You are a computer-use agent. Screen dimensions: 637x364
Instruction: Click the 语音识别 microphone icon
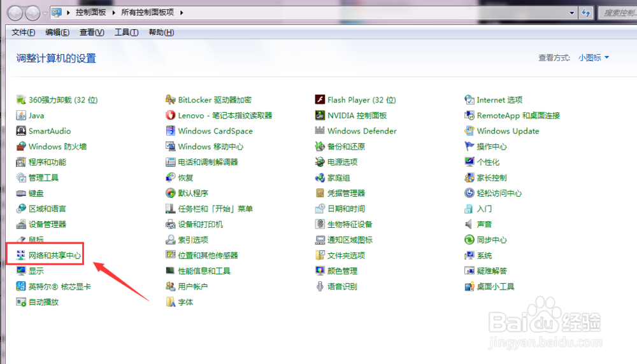click(x=320, y=286)
